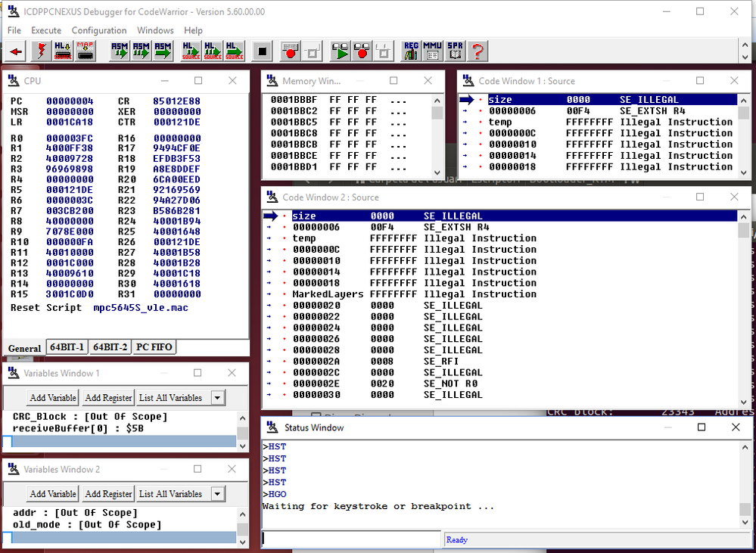Click Add Register in Variables Window 1
The height and width of the screenshot is (553, 756).
pos(108,398)
